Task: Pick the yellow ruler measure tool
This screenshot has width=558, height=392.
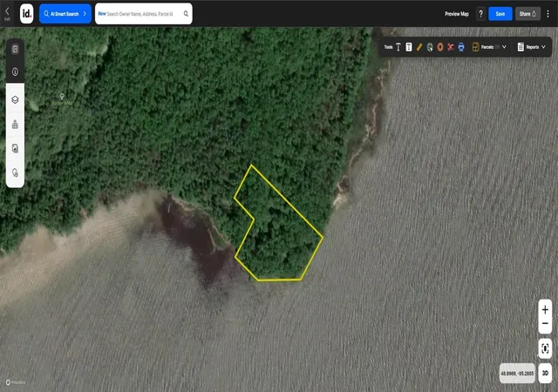Action: point(419,47)
